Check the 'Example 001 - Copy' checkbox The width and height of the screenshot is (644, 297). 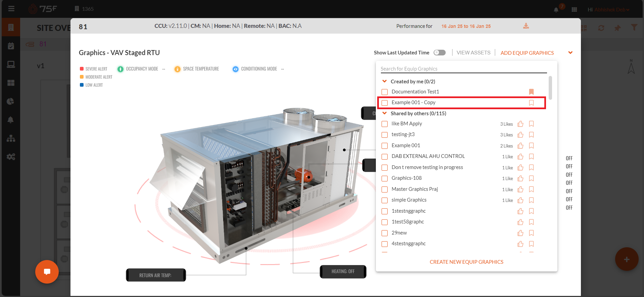tap(385, 102)
